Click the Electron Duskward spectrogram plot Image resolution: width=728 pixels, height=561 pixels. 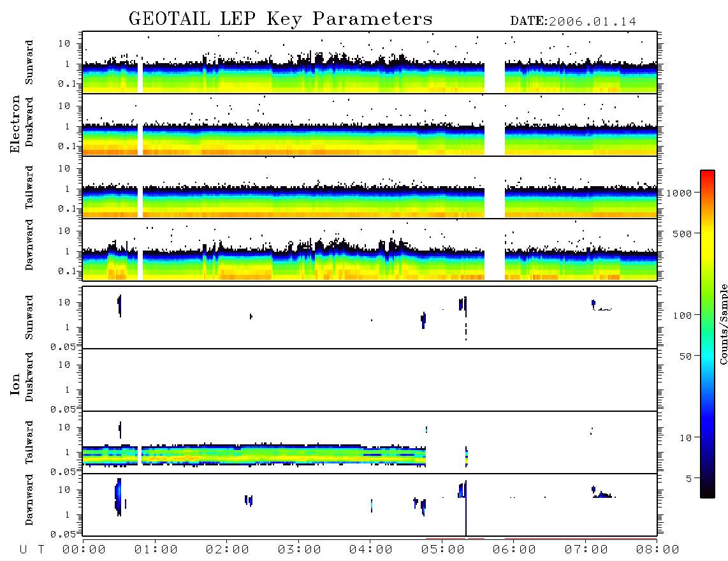point(370,124)
